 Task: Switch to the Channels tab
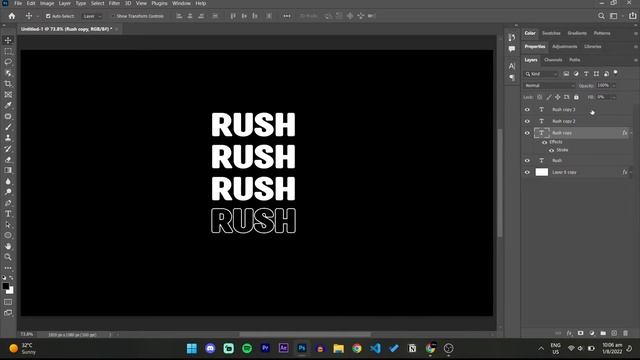click(x=553, y=60)
